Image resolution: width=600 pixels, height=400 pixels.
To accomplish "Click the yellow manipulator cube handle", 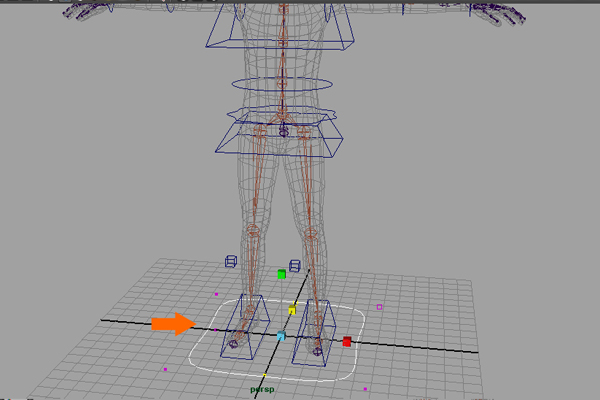I will [292, 310].
